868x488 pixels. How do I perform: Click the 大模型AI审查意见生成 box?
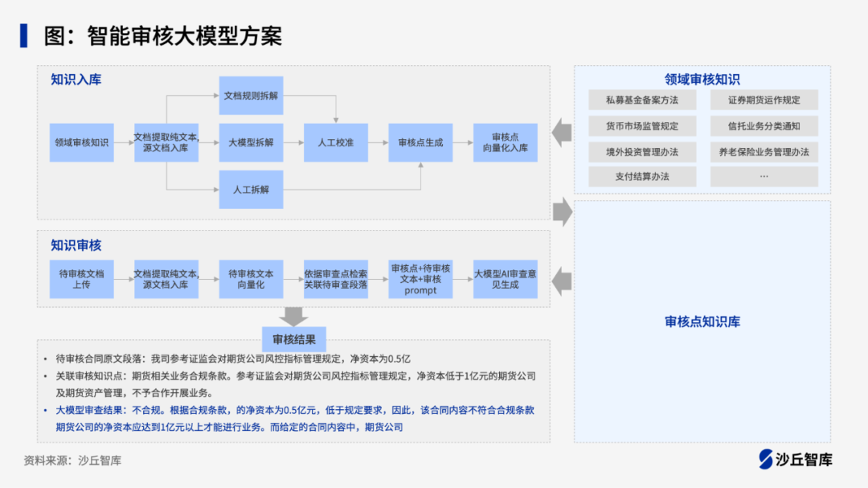506,279
